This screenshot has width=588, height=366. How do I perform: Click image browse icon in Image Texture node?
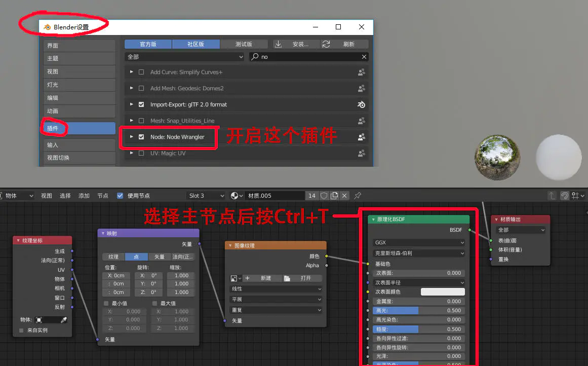236,278
